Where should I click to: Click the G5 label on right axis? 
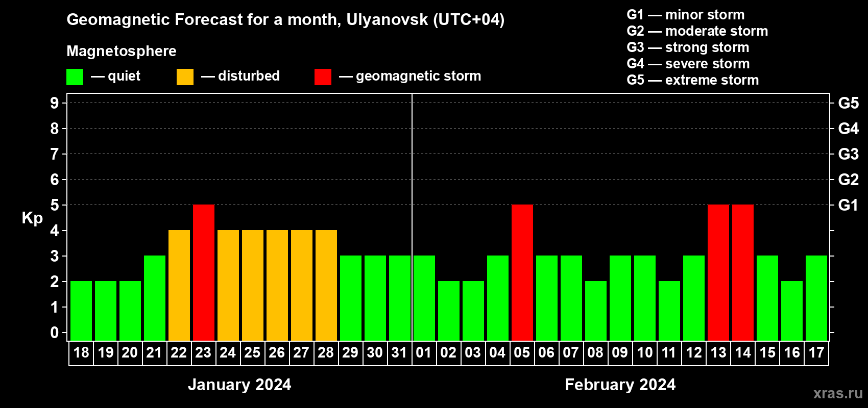tap(849, 103)
